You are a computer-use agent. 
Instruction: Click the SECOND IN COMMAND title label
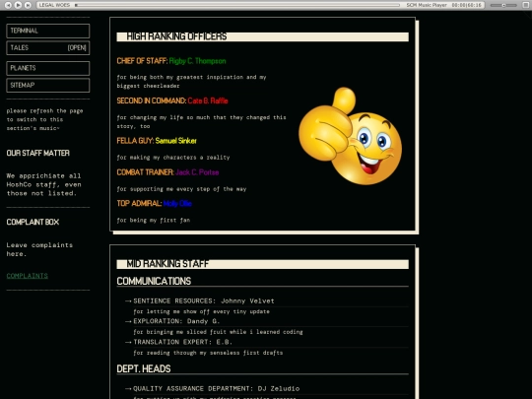[152, 100]
